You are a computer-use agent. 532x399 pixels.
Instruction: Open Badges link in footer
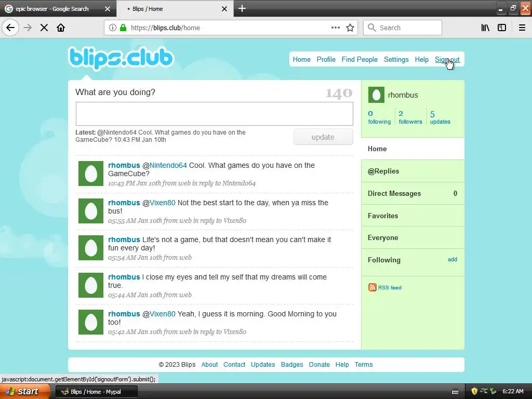coord(292,364)
